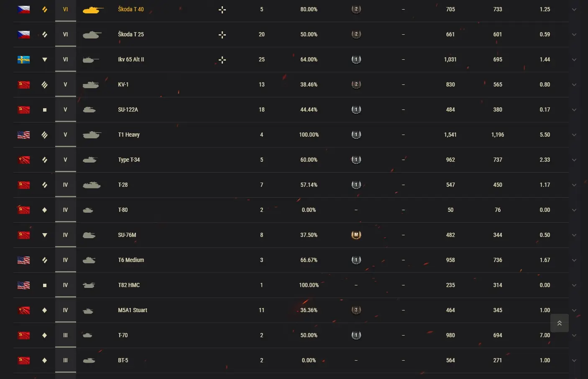Click the USA flag beside T1 Heavy
Screen dimensions: 588x379
tap(23, 135)
